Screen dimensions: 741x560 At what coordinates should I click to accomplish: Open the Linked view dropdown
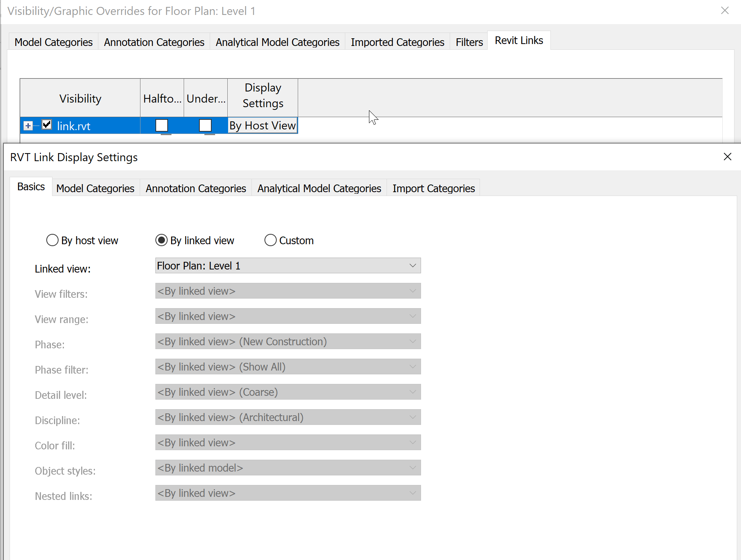288,266
